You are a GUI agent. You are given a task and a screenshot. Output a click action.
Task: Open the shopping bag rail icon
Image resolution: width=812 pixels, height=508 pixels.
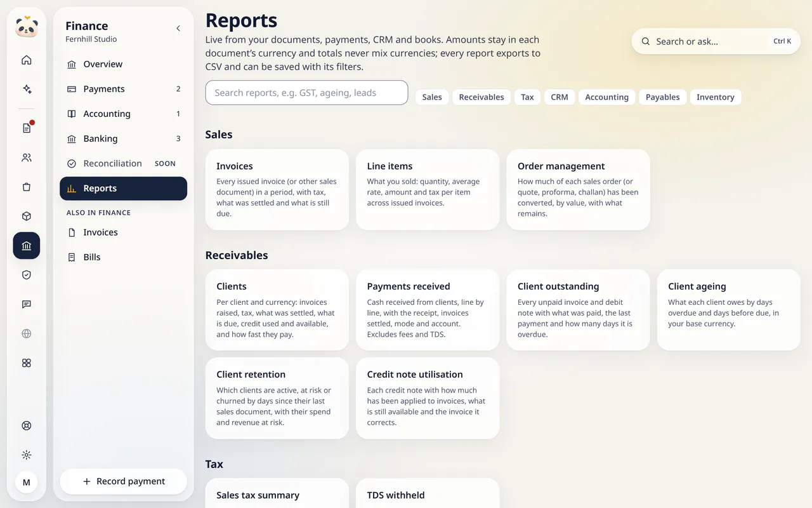27,187
